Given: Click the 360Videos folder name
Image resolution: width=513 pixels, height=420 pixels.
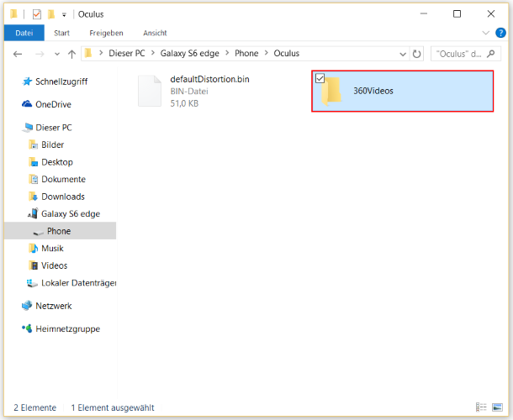Looking at the screenshot, I should click(373, 91).
